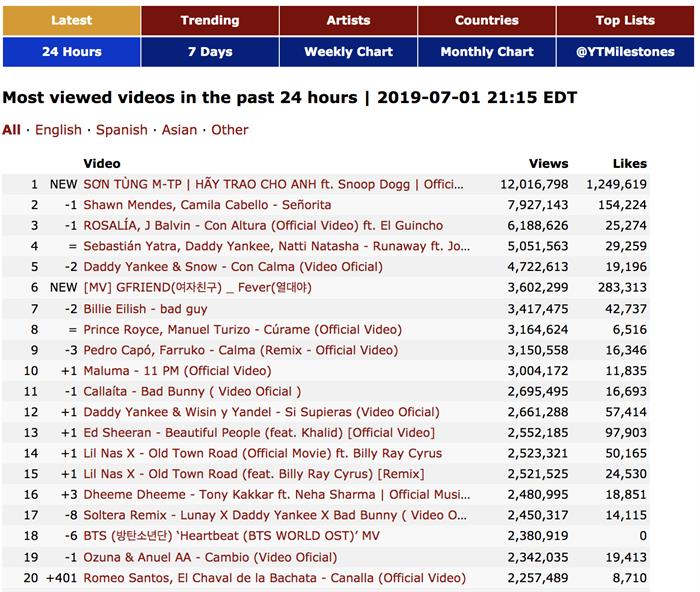Open Billie Eilish bad guy link

point(145,309)
